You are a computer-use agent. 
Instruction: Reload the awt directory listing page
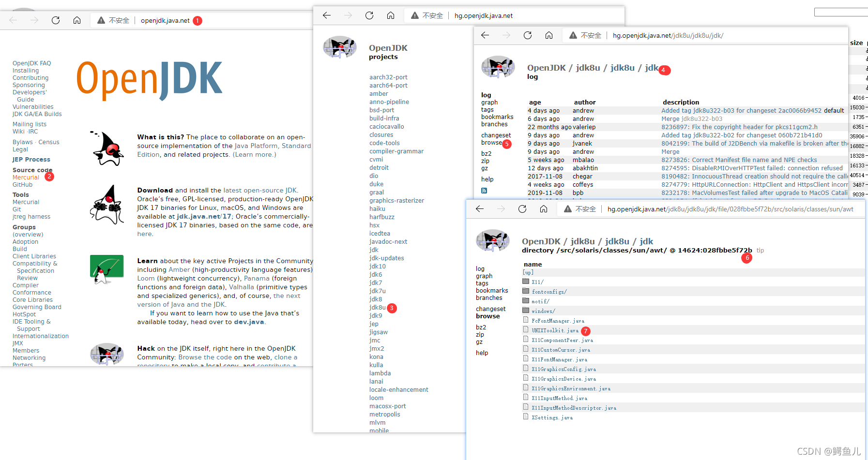pyautogui.click(x=522, y=209)
